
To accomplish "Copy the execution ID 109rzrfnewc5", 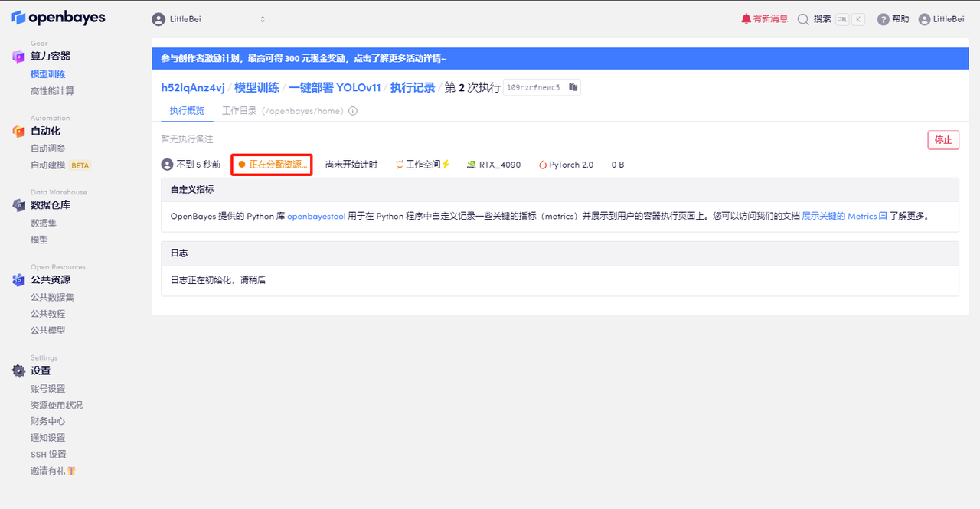I will 573,87.
